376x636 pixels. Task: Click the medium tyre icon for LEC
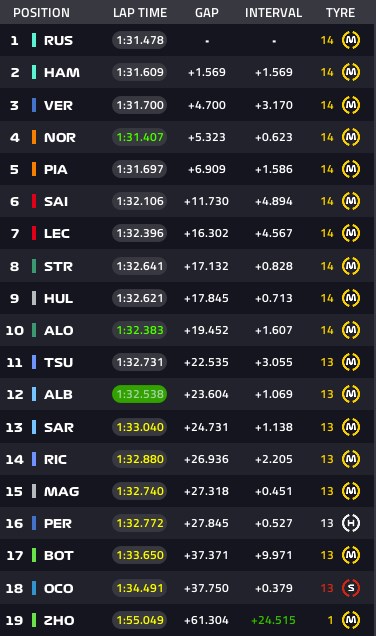click(x=351, y=233)
